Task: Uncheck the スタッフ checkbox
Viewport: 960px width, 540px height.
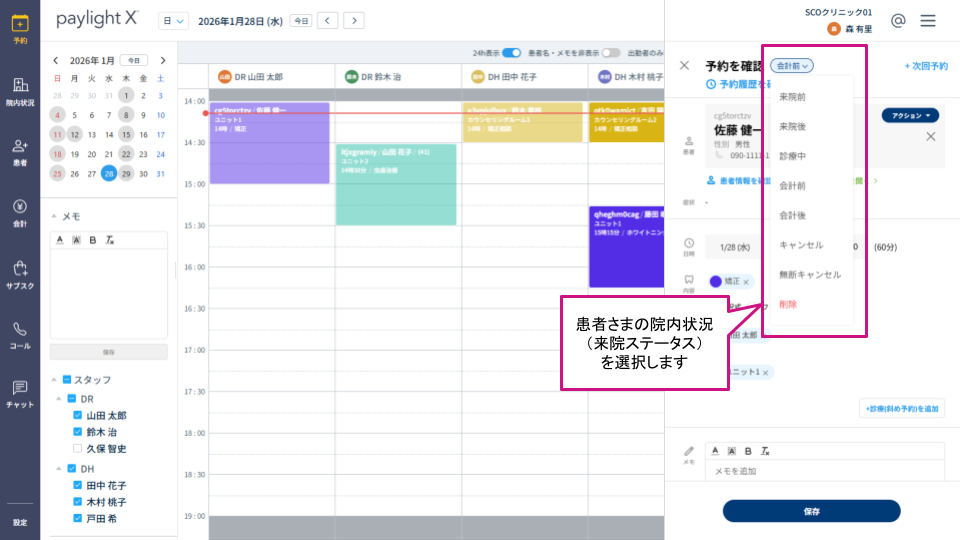Action: click(67, 380)
